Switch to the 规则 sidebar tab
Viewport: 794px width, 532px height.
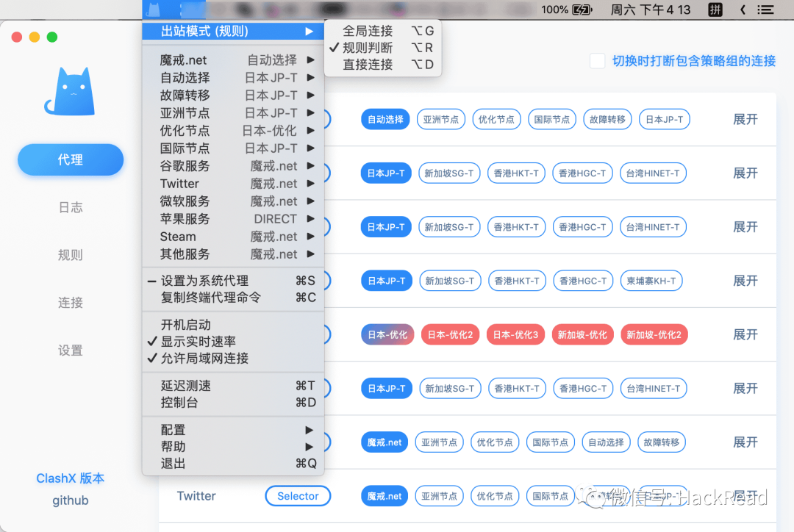[71, 255]
